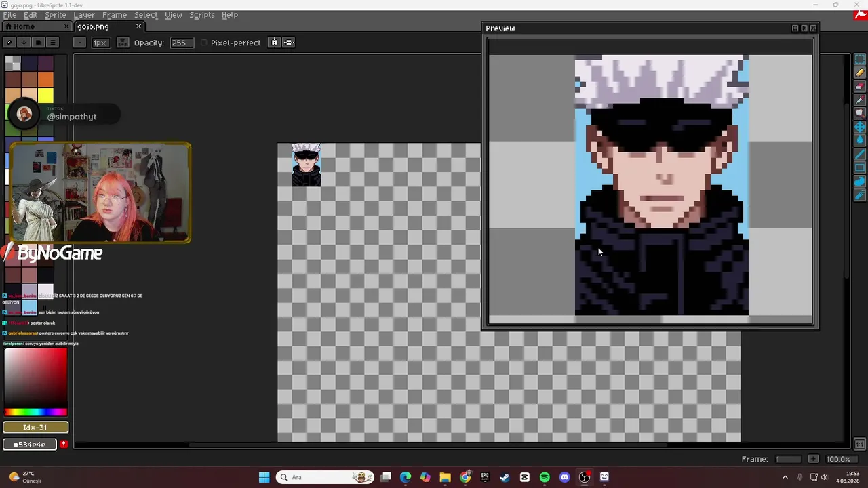This screenshot has height=488, width=868.
Task: Open the Windows Start menu
Action: [264, 477]
